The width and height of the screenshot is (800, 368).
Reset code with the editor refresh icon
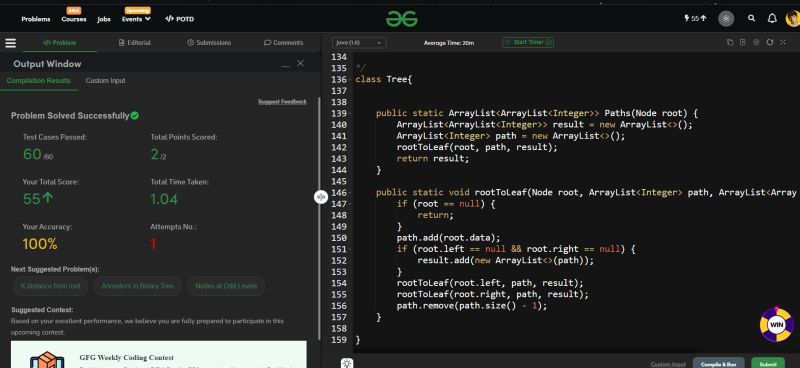coord(770,42)
